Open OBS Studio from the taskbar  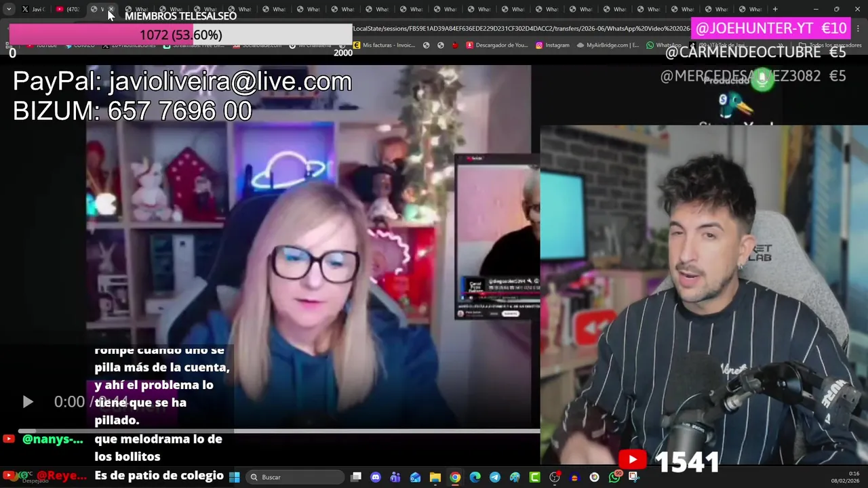coord(555,477)
